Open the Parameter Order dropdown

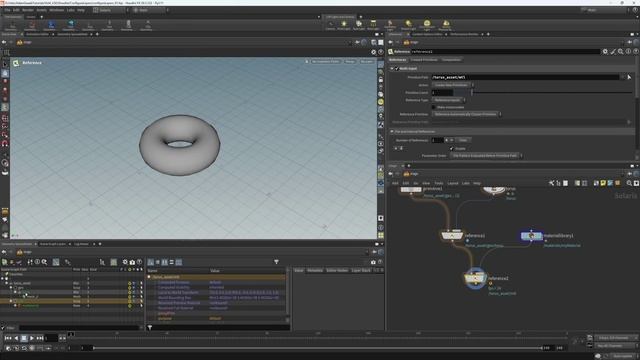(487, 156)
